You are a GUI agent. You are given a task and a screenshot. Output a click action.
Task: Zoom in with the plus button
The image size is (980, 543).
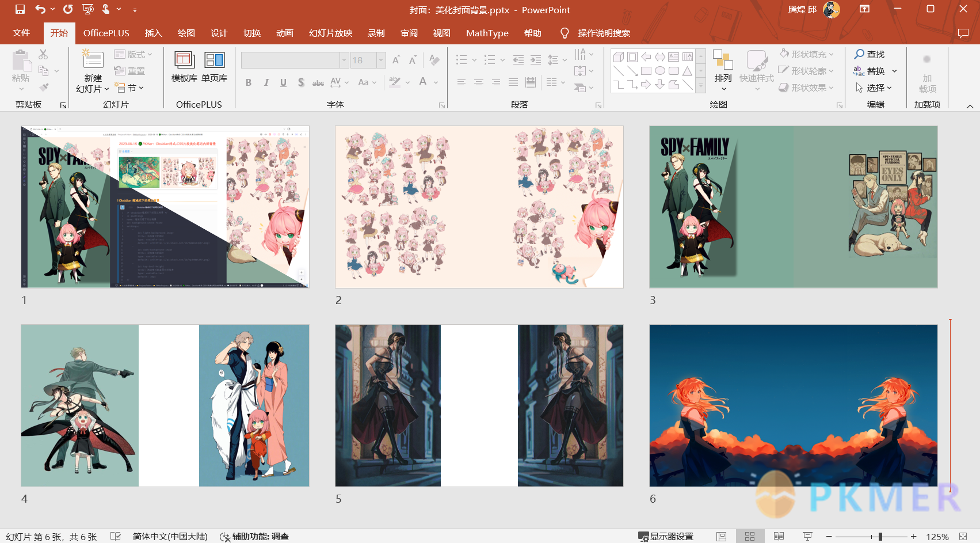click(x=913, y=536)
